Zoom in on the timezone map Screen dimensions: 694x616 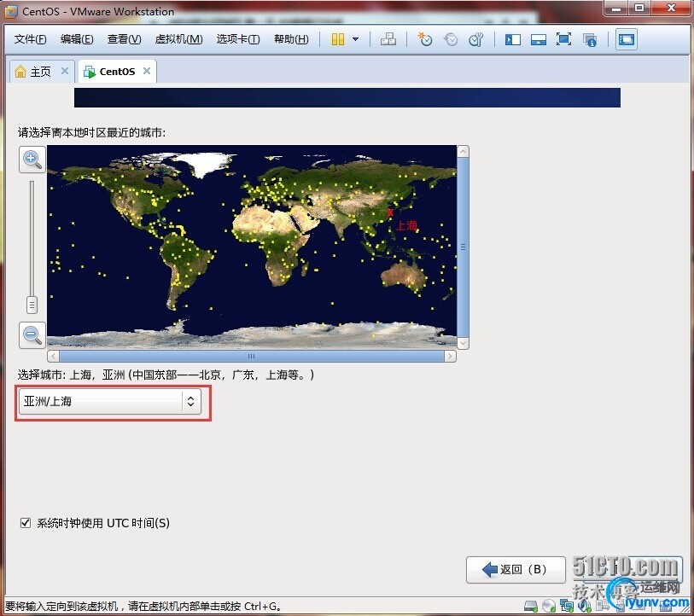click(32, 160)
